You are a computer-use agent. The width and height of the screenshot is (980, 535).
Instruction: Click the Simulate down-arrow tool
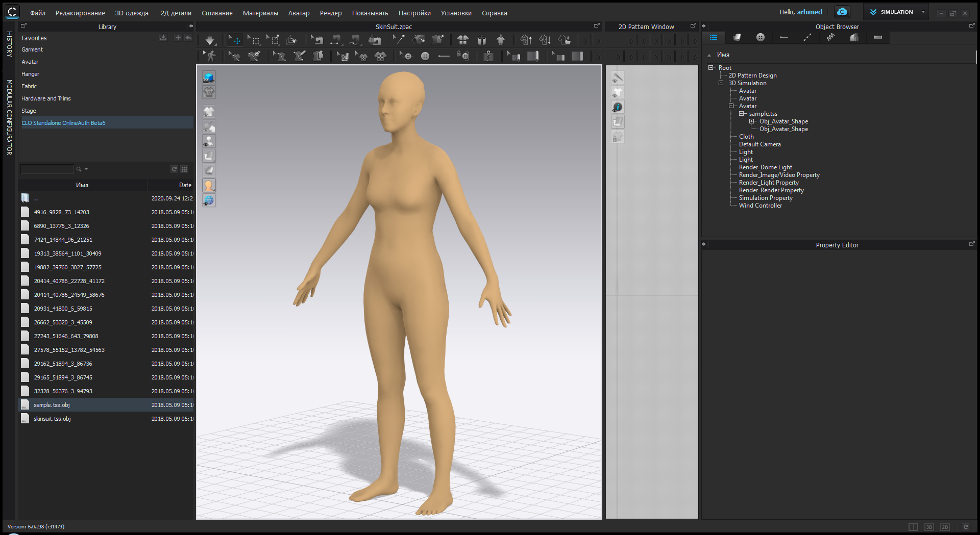point(210,40)
